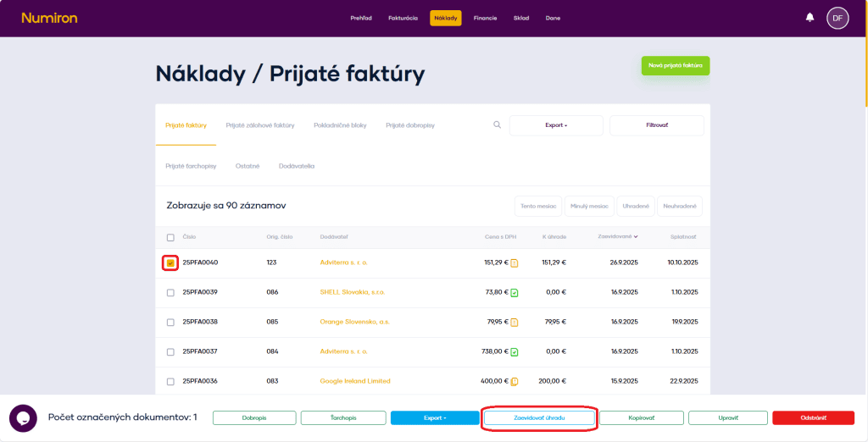Click status icon for invoice 25PFA0036

tap(515, 382)
